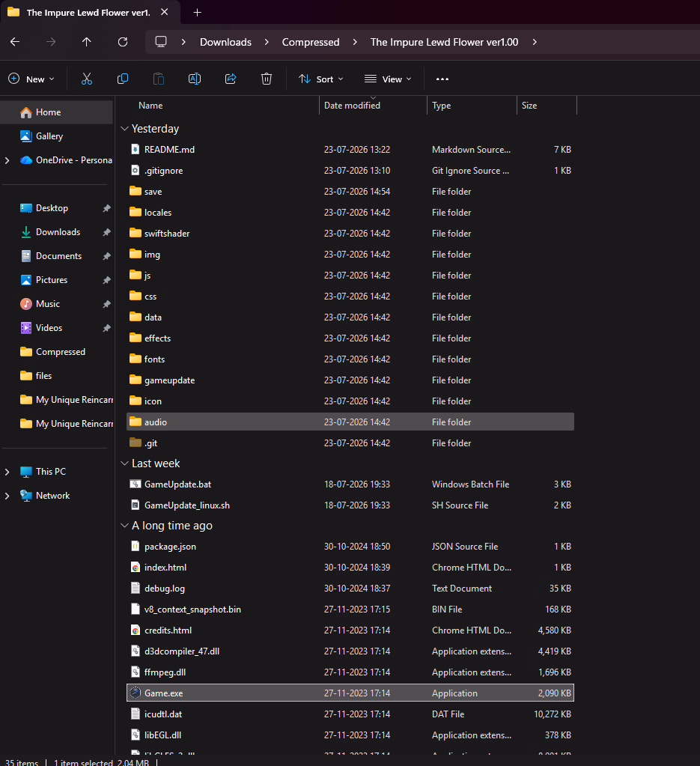Open Videos in the sidebar

(x=57, y=327)
